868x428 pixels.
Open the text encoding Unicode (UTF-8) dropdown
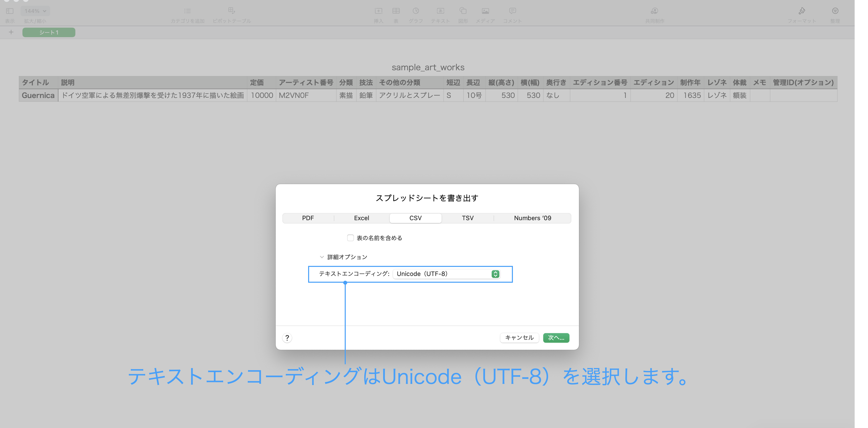(x=447, y=274)
